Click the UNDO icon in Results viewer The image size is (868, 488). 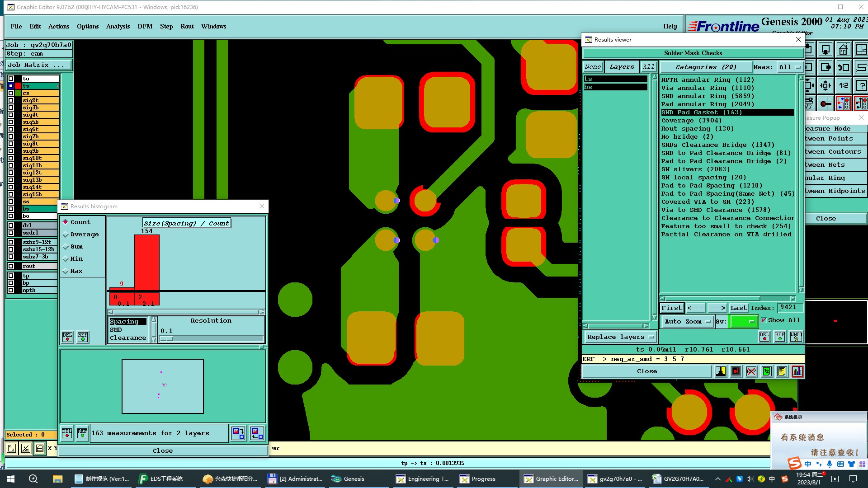coord(796,336)
